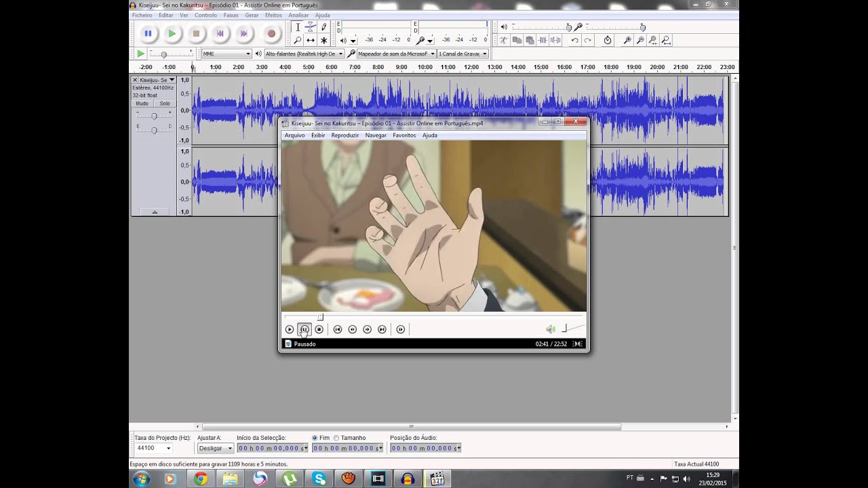Click the Zoom In magnifier icon
The height and width of the screenshot is (488, 868).
pyautogui.click(x=627, y=41)
